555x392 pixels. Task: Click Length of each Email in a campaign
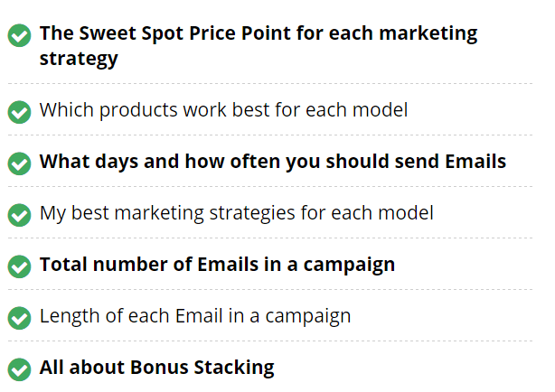pos(195,316)
